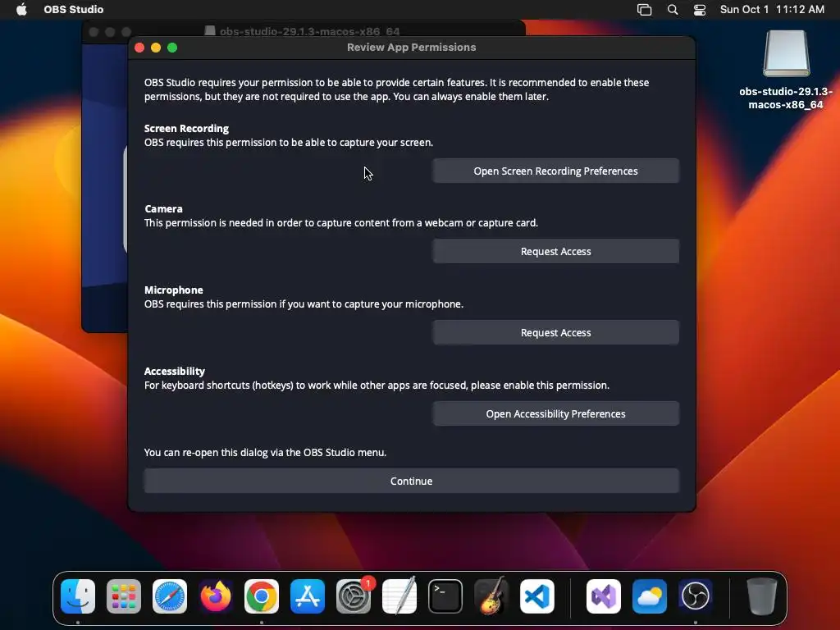Close the Review App Permissions dialog
The width and height of the screenshot is (840, 630).
139,48
